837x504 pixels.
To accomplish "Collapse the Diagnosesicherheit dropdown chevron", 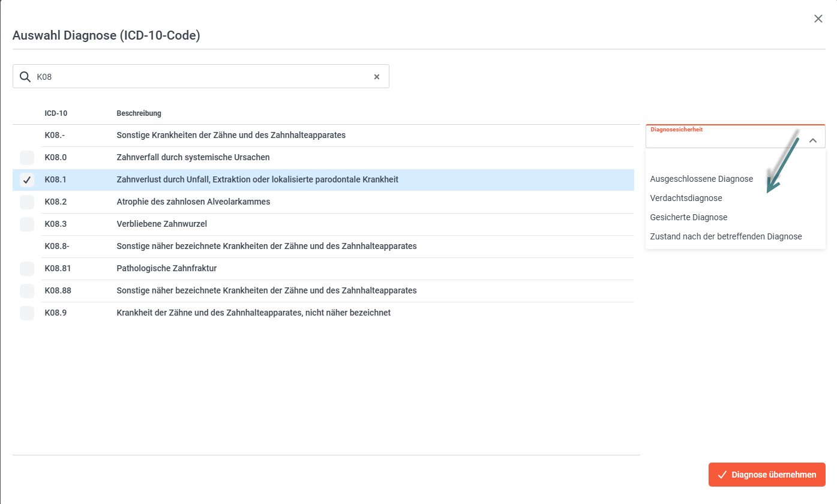I will click(813, 140).
